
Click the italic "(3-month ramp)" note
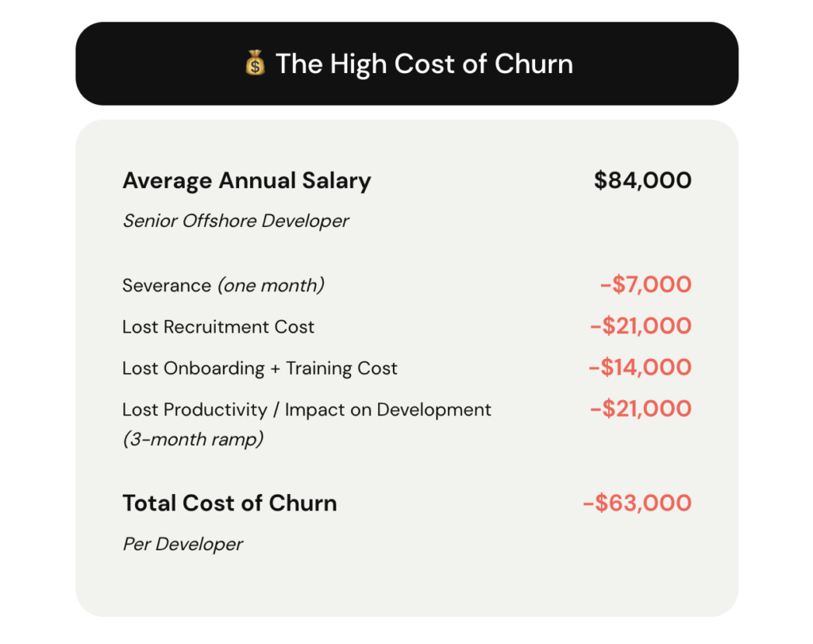tap(192, 439)
